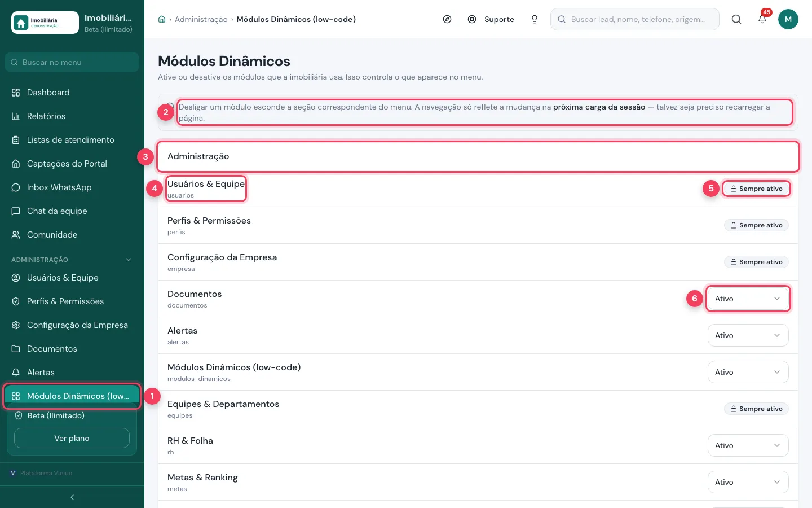812x508 pixels.
Task: Select Perfis & Permissões in sidebar
Action: pyautogui.click(x=72, y=301)
